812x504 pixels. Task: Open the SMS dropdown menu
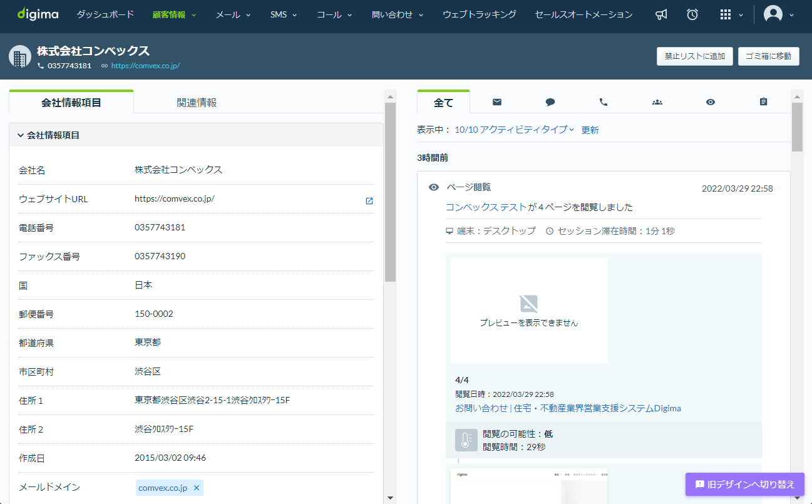pyautogui.click(x=284, y=14)
